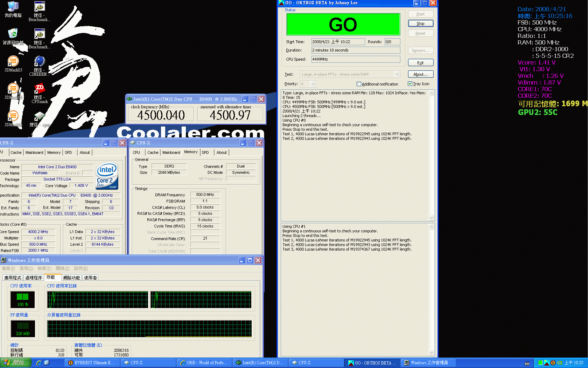The width and height of the screenshot is (588, 368).
Task: Click the Intel clock frequency window title icon
Action: pyautogui.click(x=129, y=99)
